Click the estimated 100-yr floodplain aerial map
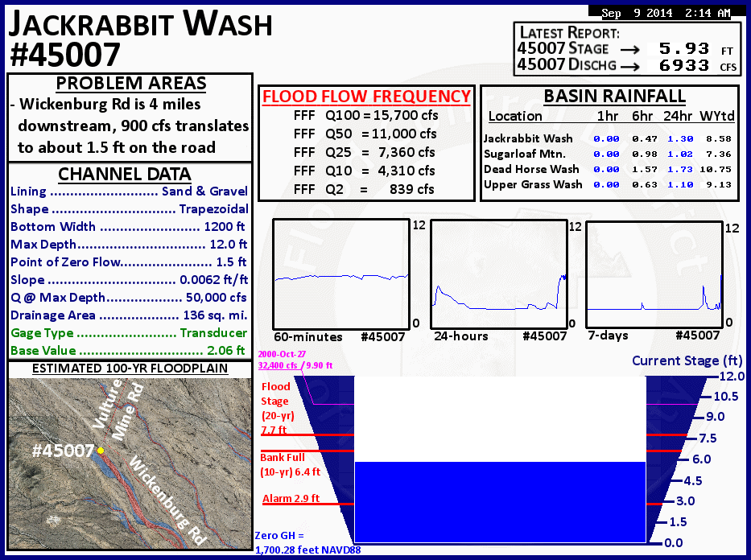Image resolution: width=751 pixels, height=560 pixels. coord(130,463)
